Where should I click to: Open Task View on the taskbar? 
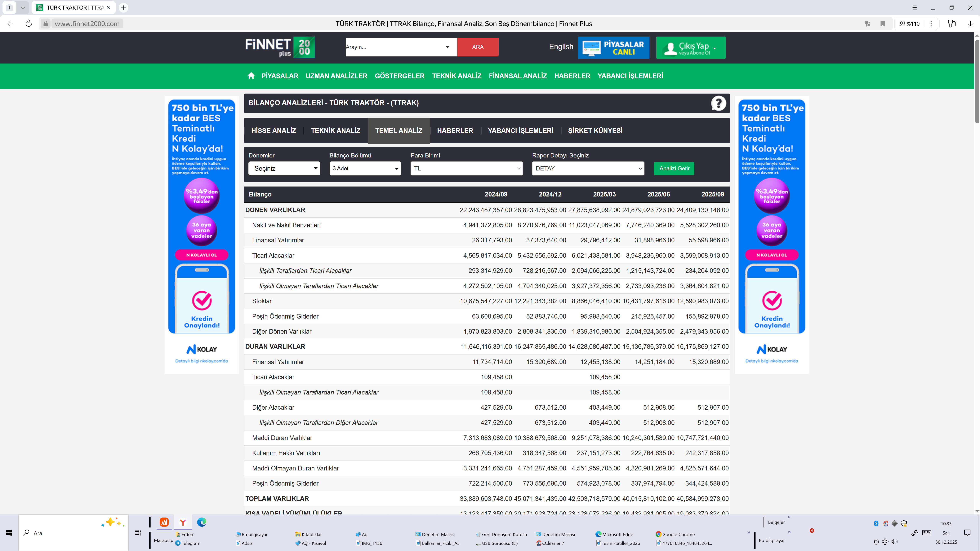[138, 533]
